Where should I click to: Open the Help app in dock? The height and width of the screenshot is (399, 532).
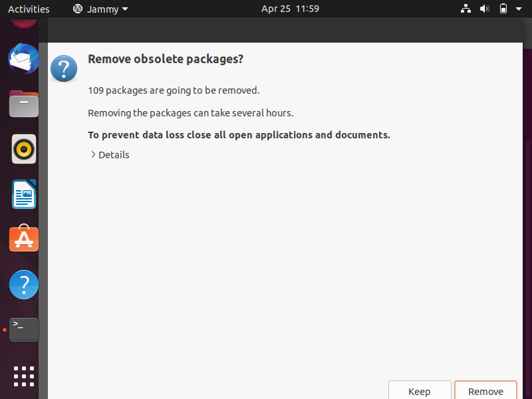[x=24, y=285]
